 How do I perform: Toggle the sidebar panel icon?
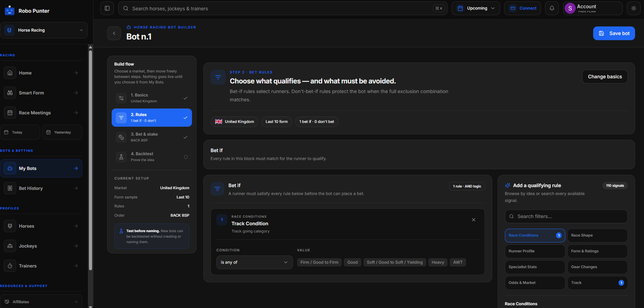pos(107,8)
